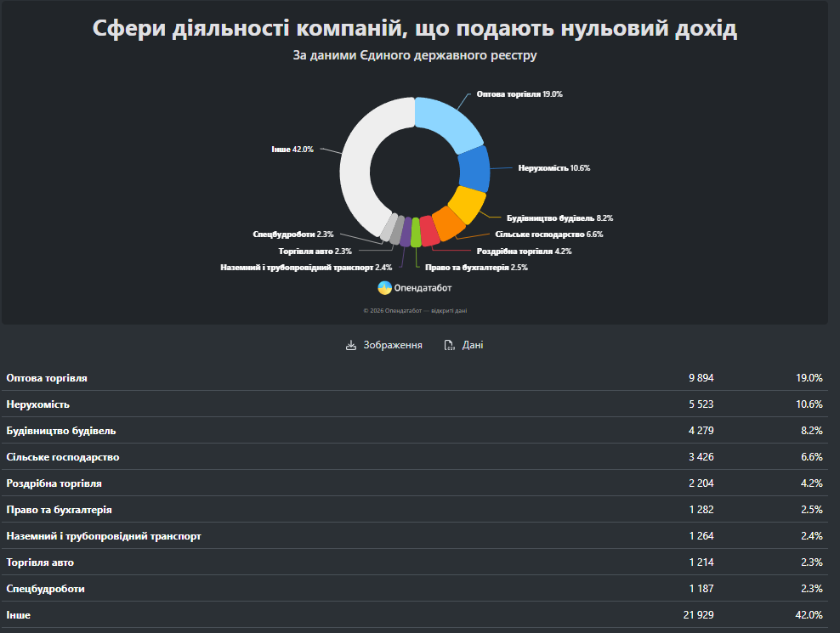Click the table value 1 214

(701, 562)
